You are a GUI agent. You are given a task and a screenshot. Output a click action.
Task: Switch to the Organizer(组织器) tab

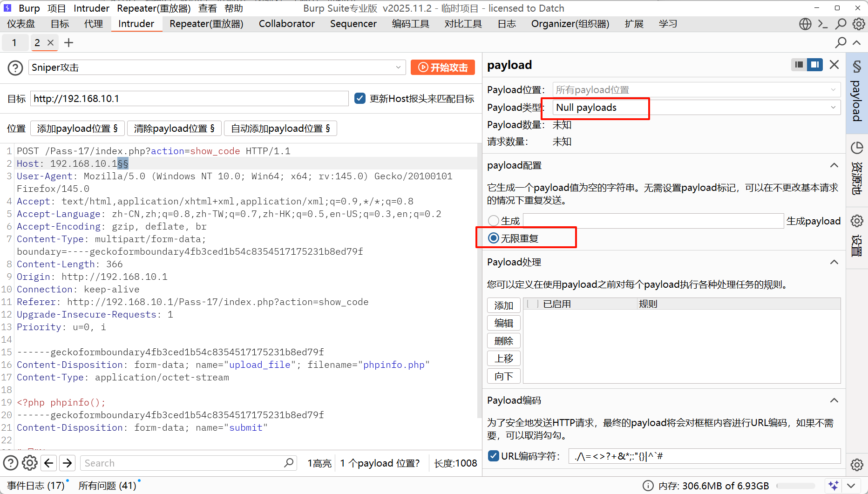(x=570, y=24)
